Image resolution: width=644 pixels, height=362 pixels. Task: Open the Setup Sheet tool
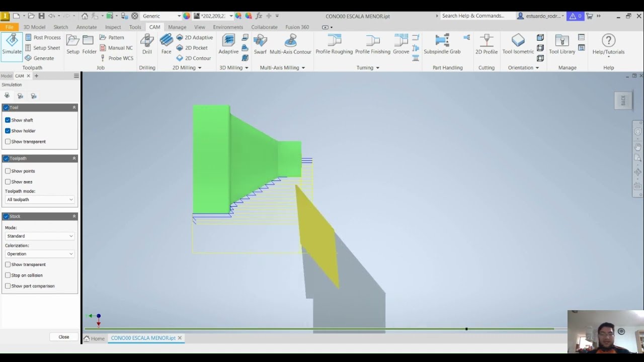tap(43, 48)
